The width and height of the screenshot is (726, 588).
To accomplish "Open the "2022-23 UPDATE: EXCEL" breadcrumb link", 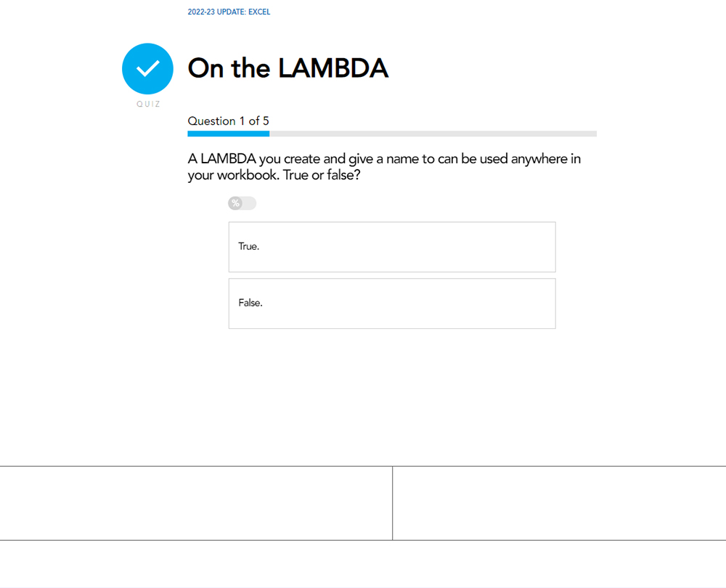I will click(229, 12).
